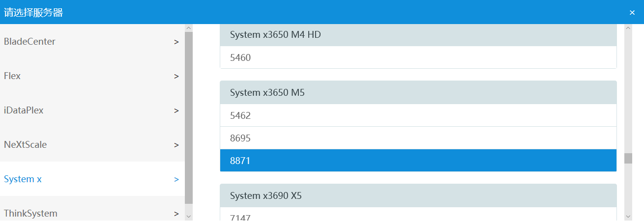The height and width of the screenshot is (221, 644).
Task: Choose NeXtScale from the sidebar
Action: tap(25, 145)
